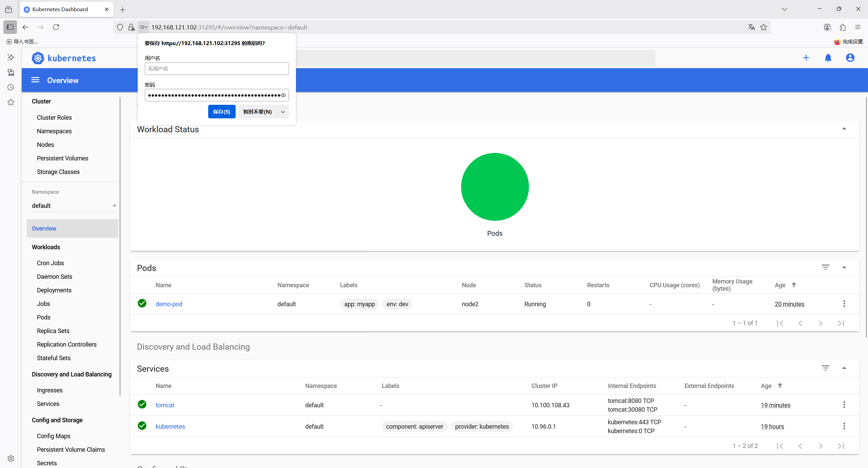The image size is (868, 468).
Task: Open the notifications bell icon
Action: click(x=828, y=58)
